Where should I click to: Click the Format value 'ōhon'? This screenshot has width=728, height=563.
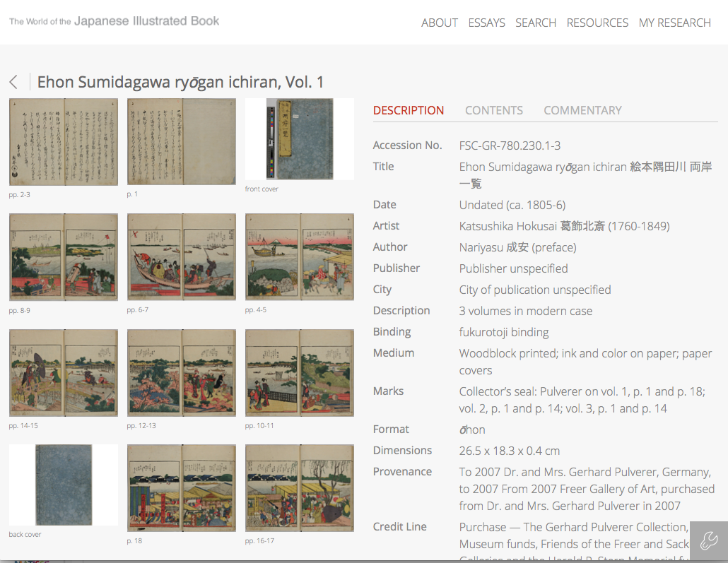click(x=472, y=429)
